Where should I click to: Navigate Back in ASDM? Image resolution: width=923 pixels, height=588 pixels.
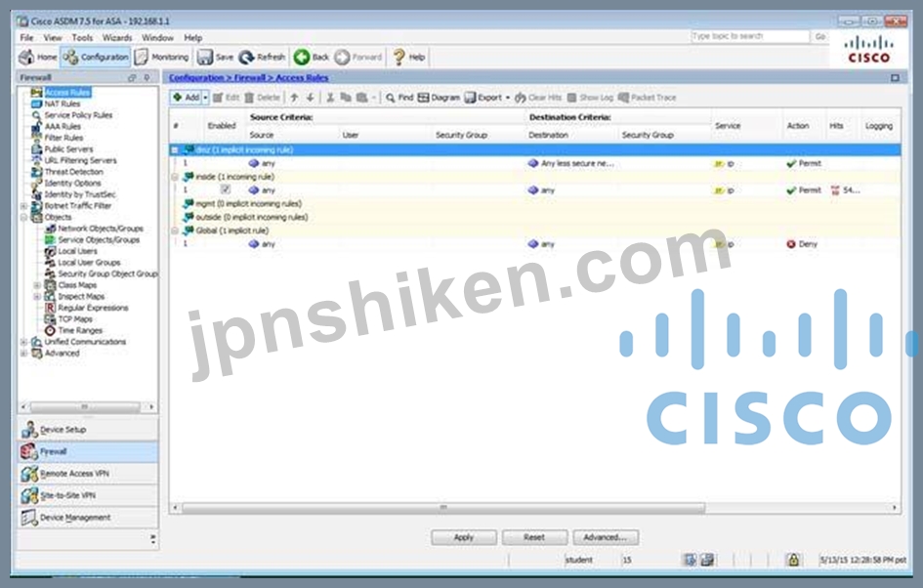pos(312,57)
